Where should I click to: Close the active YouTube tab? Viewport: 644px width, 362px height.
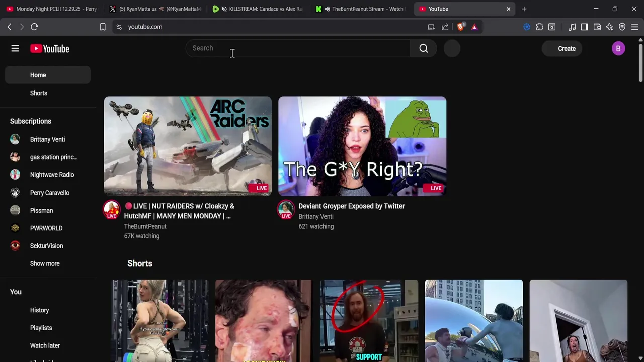(x=508, y=9)
